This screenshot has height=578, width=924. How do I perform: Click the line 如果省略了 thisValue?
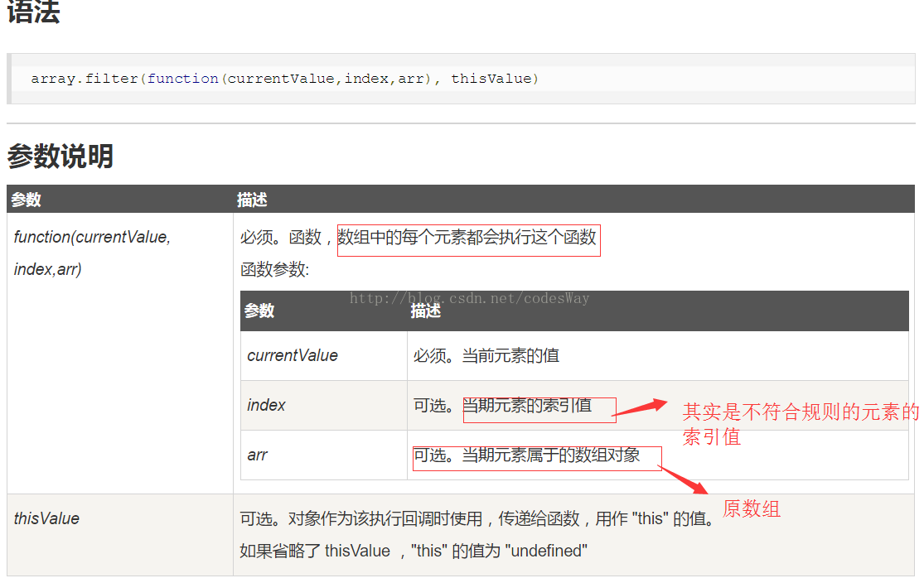414,551
